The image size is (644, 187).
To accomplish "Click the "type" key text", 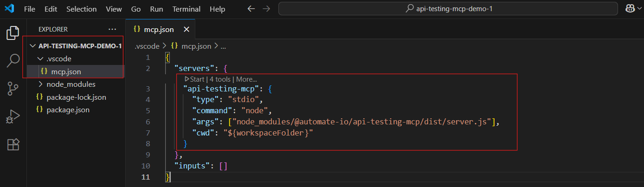I will [206, 99].
